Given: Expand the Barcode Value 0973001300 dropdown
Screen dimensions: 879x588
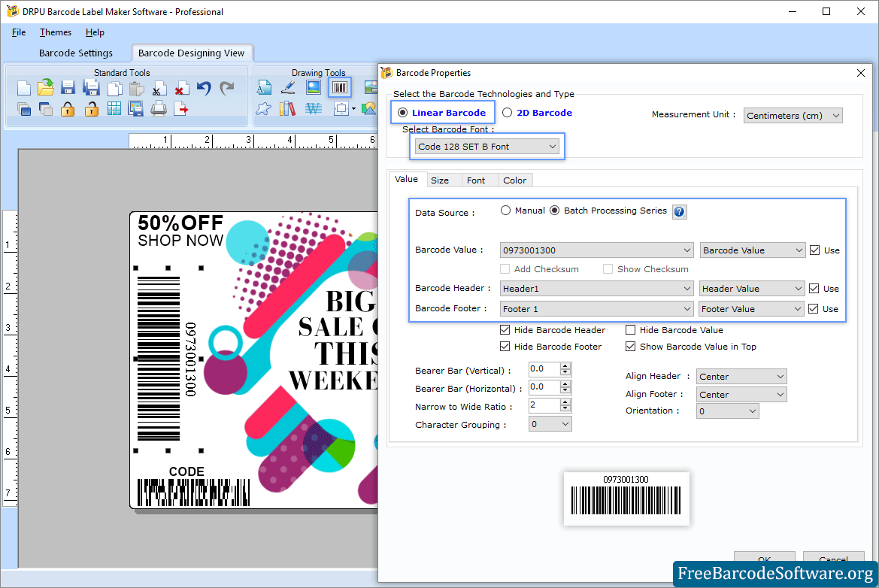Looking at the screenshot, I should coord(596,250).
